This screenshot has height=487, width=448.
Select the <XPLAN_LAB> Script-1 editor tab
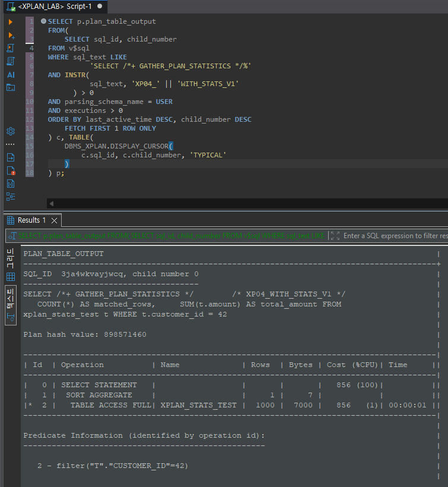[55, 7]
